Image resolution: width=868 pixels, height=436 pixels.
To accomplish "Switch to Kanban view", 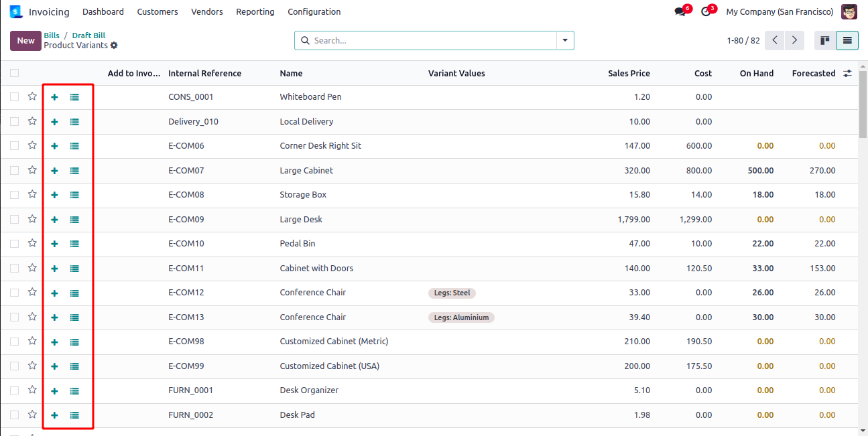I will pyautogui.click(x=825, y=41).
